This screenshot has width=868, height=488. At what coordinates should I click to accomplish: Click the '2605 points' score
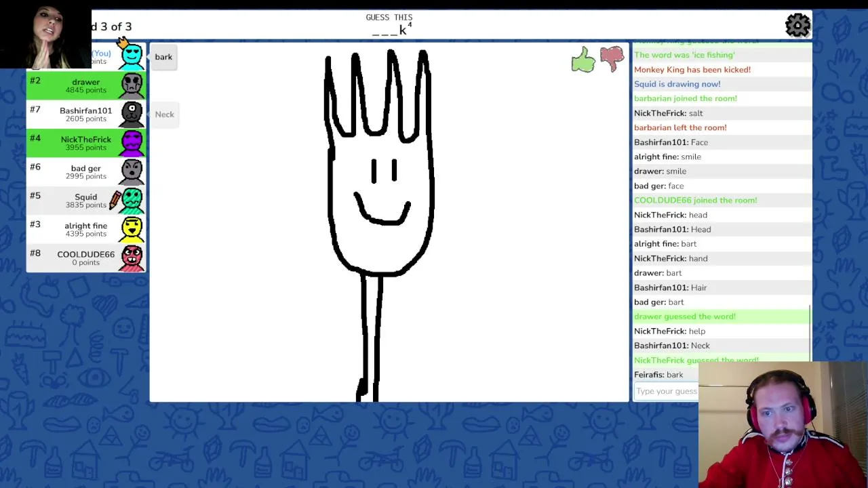point(85,119)
